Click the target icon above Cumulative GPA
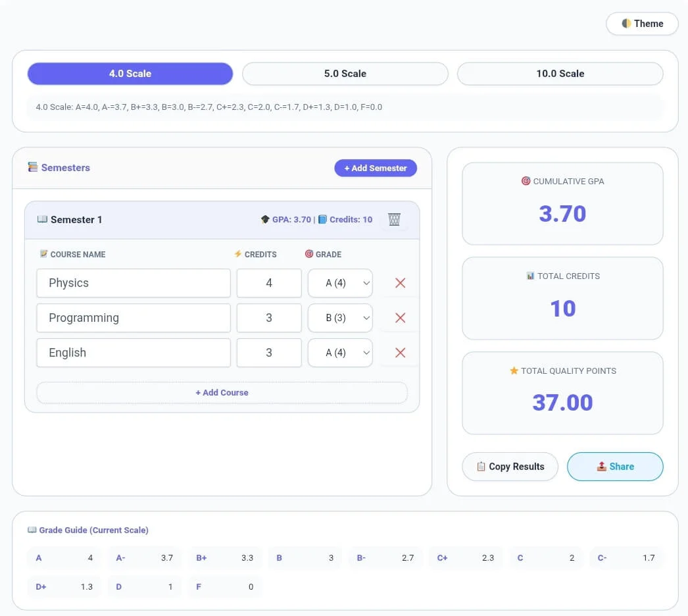 [524, 181]
